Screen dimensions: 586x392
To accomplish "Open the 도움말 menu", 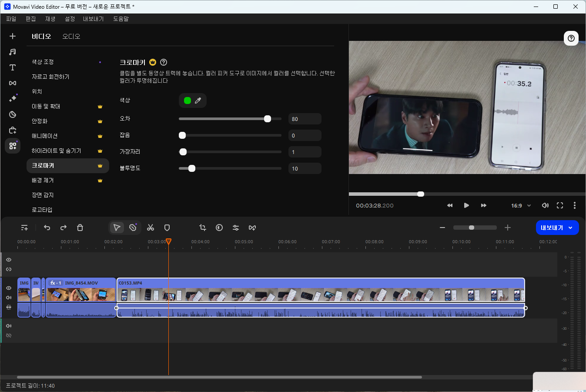I will [121, 19].
